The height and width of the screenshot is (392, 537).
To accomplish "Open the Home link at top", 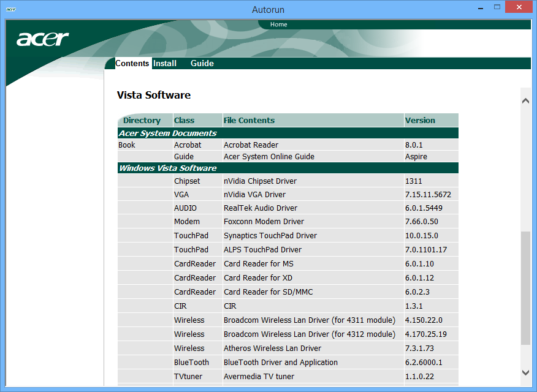I will (x=278, y=24).
